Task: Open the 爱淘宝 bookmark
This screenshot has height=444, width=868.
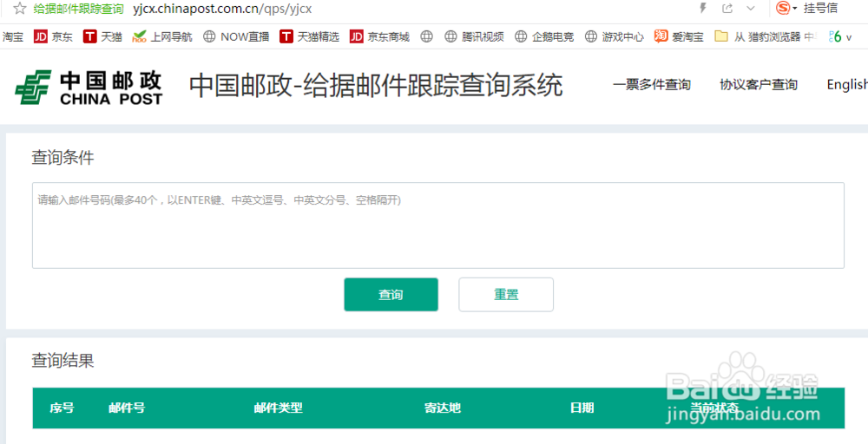Action: coord(679,37)
